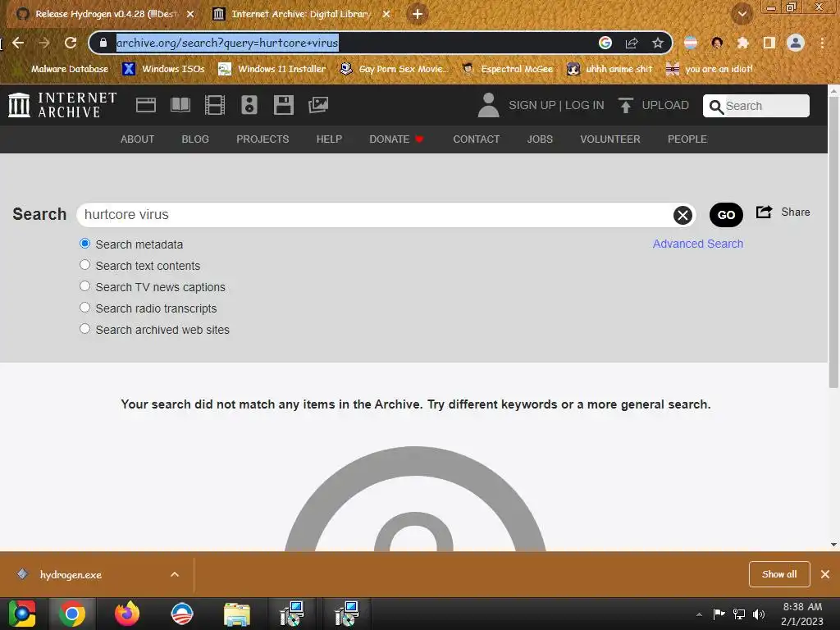Click the Share arrow icon
The height and width of the screenshot is (630, 840).
point(764,212)
